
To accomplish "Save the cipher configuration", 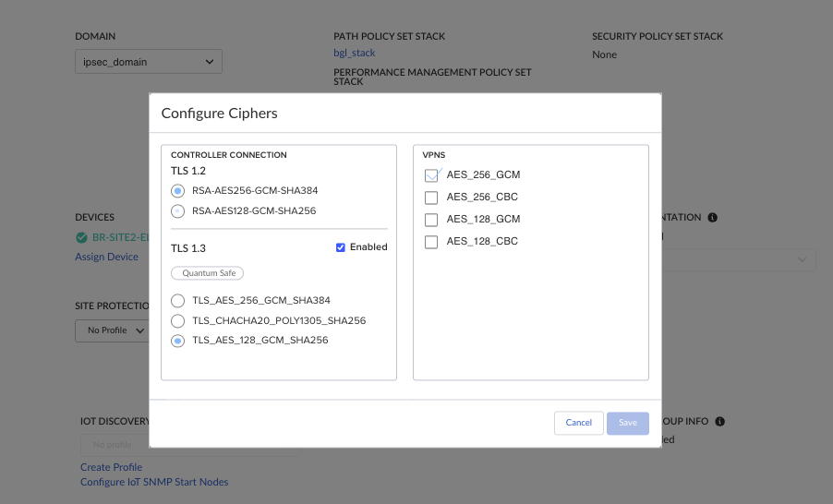I will (x=628, y=423).
